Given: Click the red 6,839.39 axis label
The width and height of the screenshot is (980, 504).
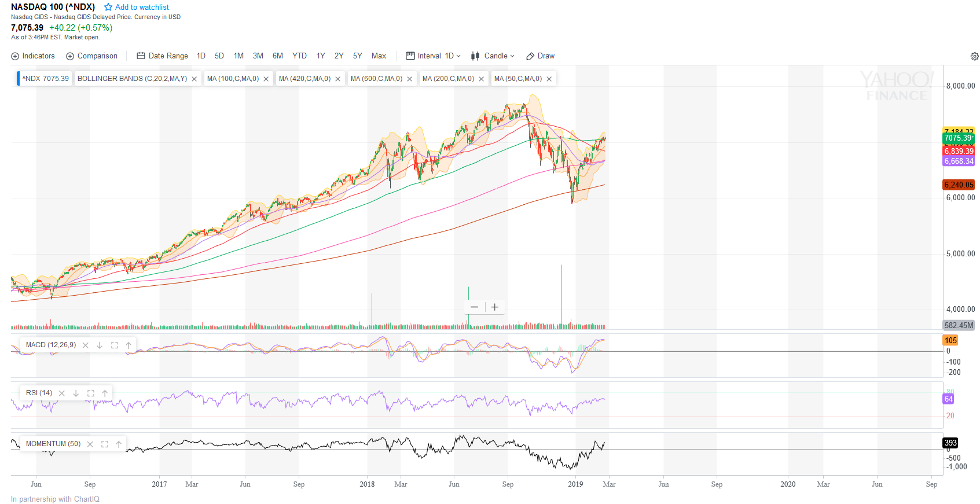Looking at the screenshot, I should tap(959, 151).
